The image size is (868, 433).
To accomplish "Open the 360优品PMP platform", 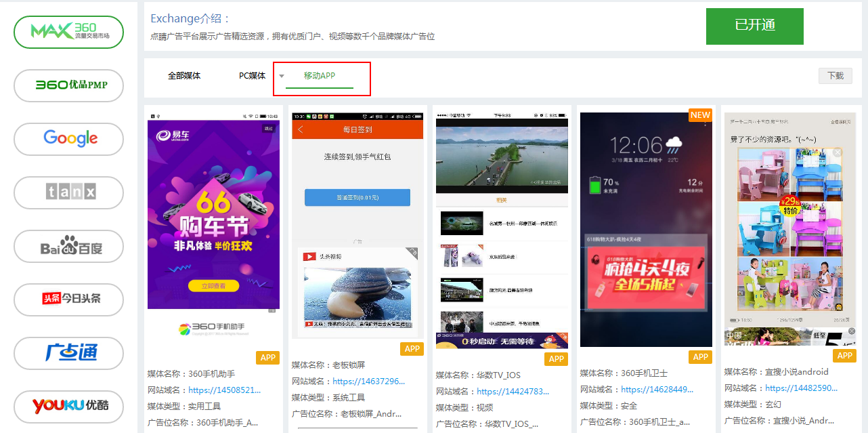I will (x=69, y=85).
